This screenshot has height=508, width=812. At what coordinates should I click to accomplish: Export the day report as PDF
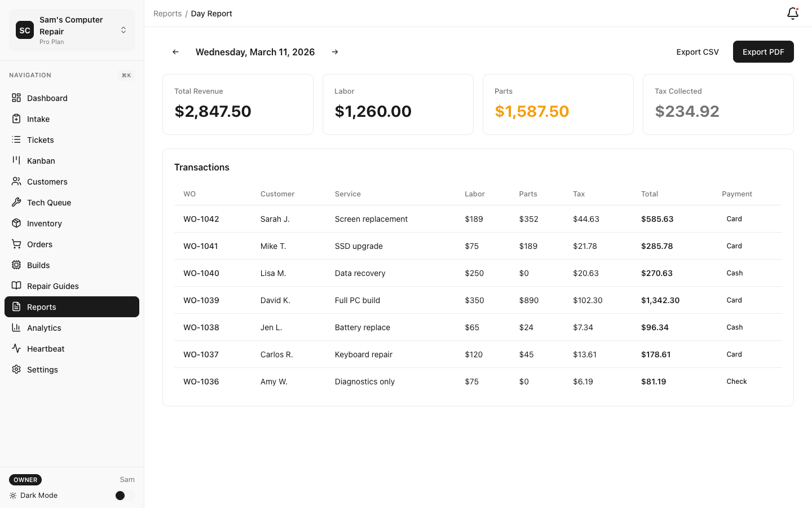pyautogui.click(x=763, y=51)
